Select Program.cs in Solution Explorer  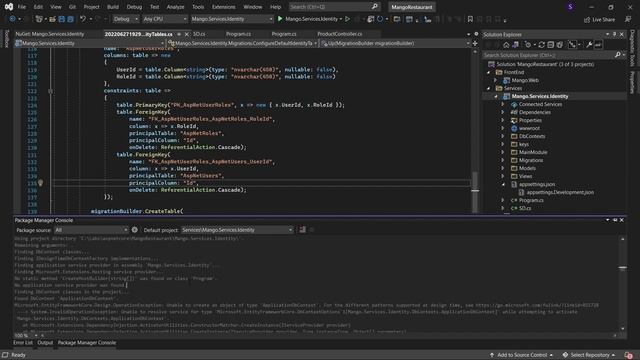click(531, 200)
